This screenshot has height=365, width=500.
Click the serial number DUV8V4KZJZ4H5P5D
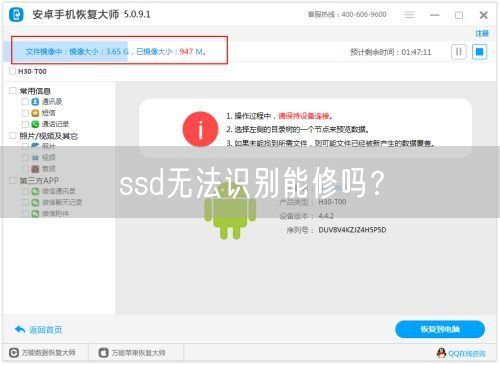click(352, 230)
